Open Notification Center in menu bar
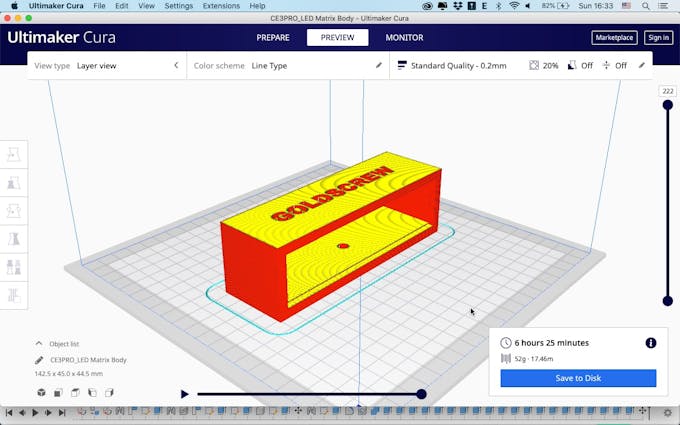 coord(663,6)
